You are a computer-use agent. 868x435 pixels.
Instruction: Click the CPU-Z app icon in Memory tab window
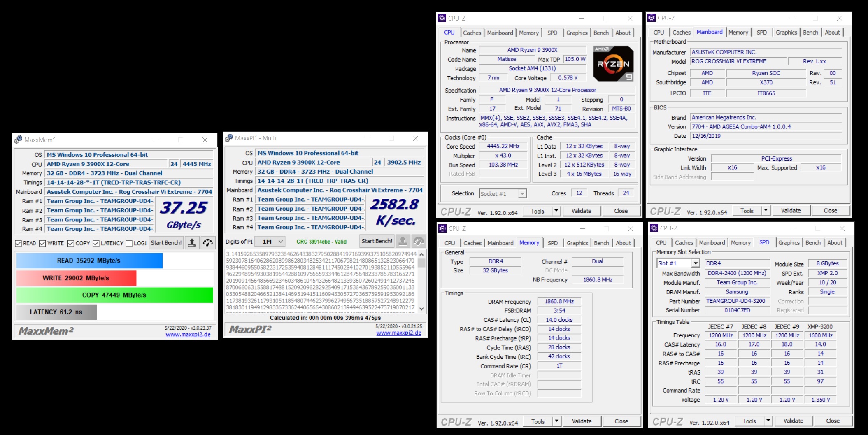click(x=442, y=228)
